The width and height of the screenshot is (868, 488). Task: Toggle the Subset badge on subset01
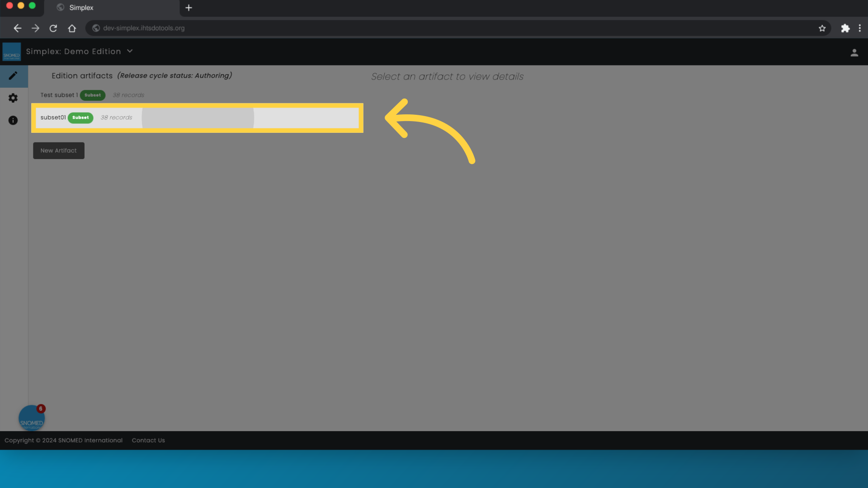coord(80,117)
